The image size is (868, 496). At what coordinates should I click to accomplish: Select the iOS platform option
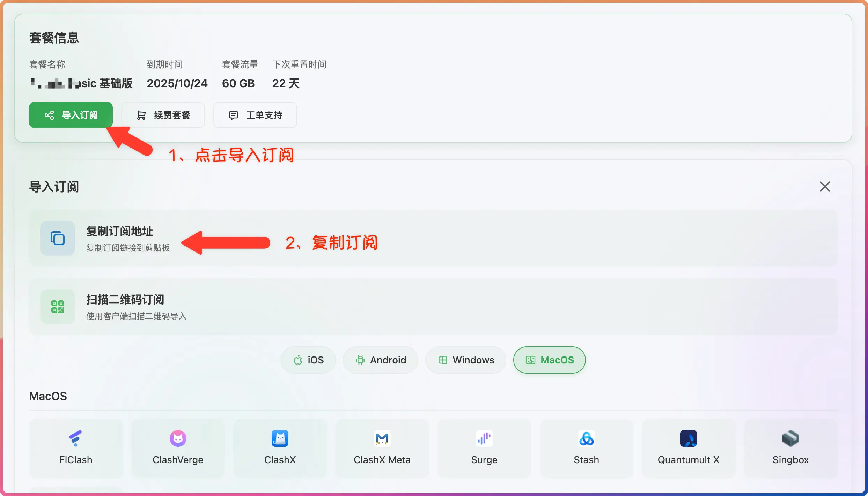308,360
